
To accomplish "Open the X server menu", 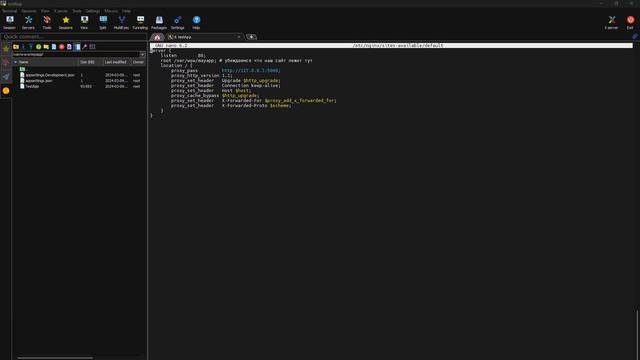I will click(61, 11).
